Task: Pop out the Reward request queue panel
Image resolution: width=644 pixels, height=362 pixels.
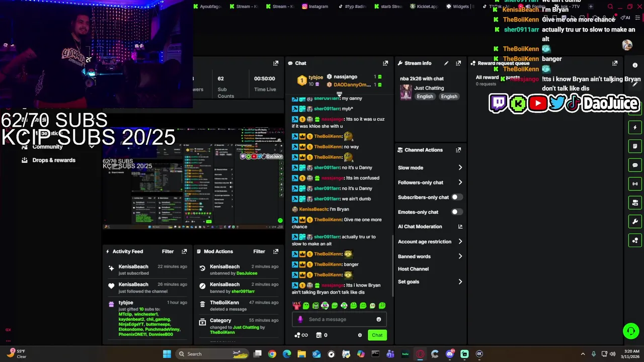Action: point(615,63)
